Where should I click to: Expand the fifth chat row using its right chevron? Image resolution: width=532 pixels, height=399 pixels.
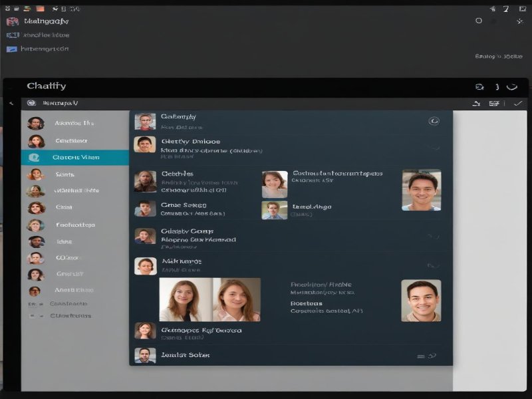pos(434,235)
